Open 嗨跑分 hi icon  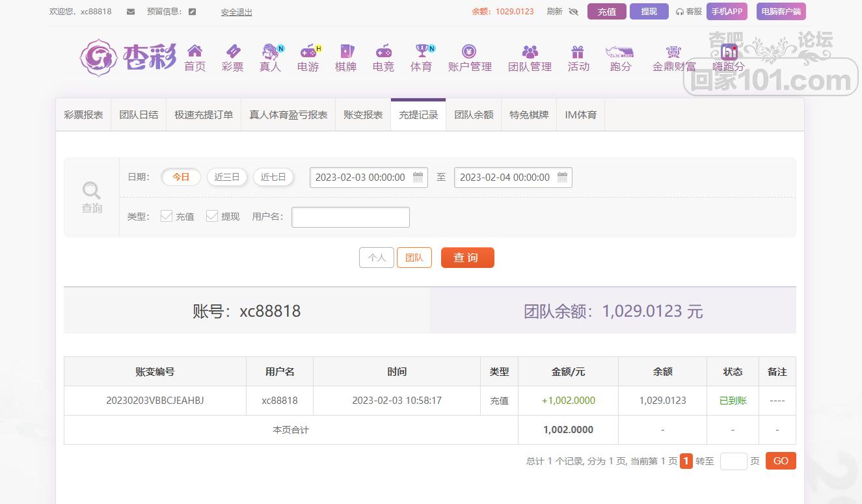point(729,51)
